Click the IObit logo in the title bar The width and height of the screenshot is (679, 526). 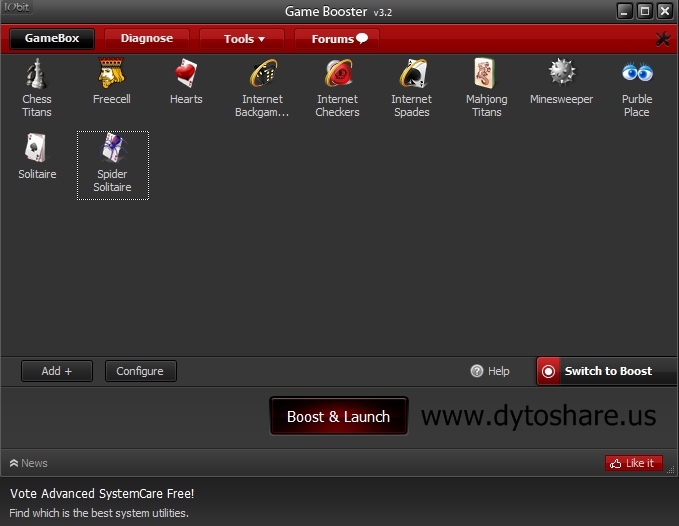[x=16, y=7]
